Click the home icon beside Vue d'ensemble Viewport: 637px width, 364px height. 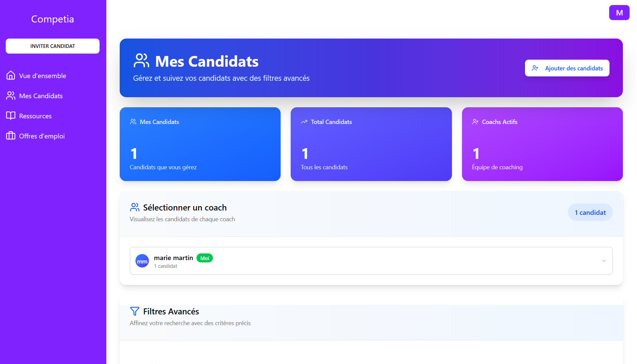coord(11,75)
